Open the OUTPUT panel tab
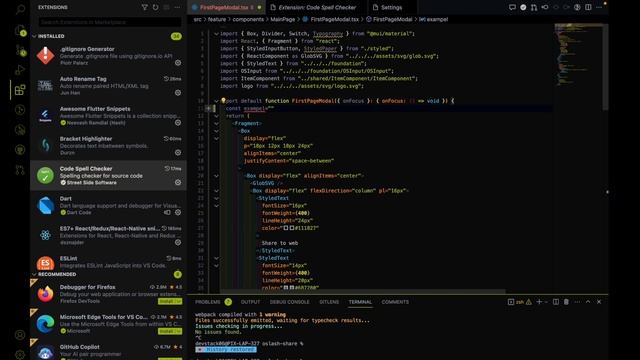 (x=250, y=302)
